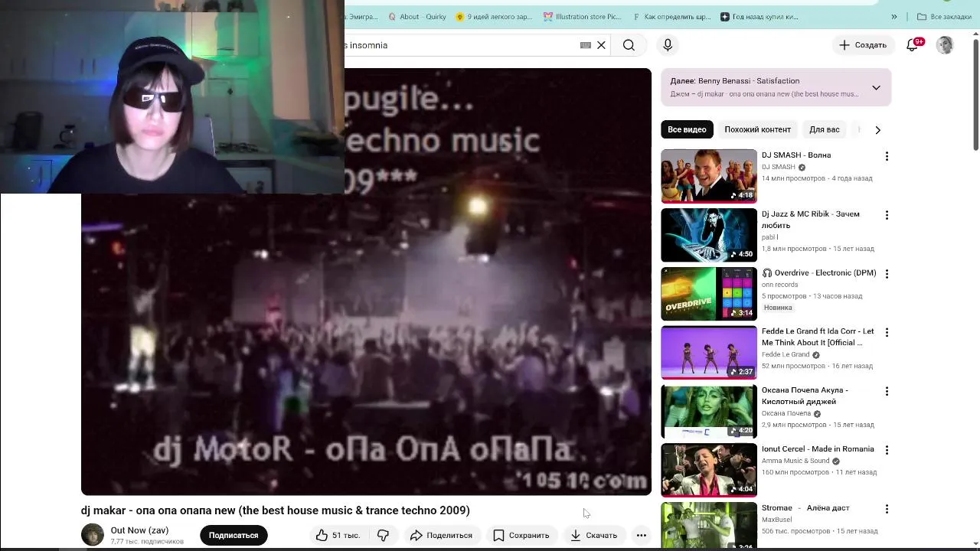Select the Похожий контент filter chip
The height and width of the screenshot is (551, 980).
point(757,129)
